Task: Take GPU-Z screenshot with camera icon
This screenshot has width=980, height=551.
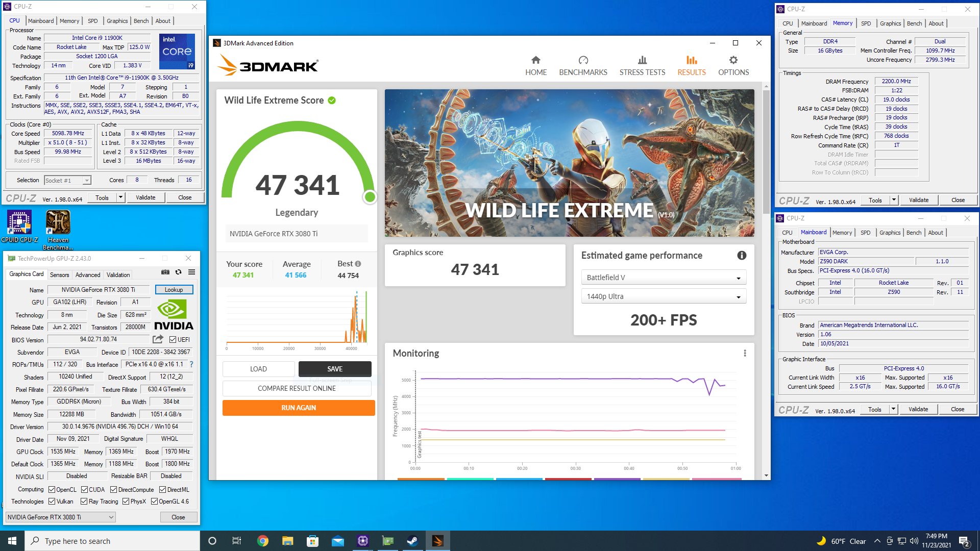Action: 165,272
